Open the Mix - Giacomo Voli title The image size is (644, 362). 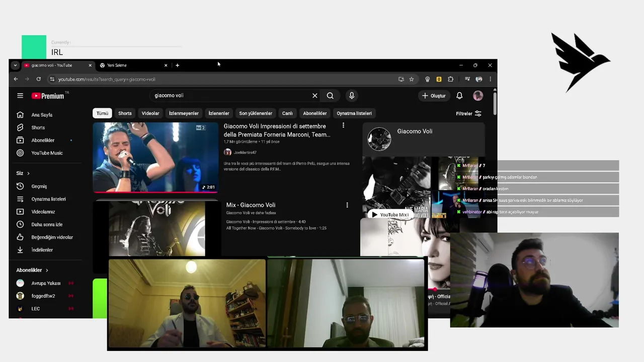pos(251,205)
